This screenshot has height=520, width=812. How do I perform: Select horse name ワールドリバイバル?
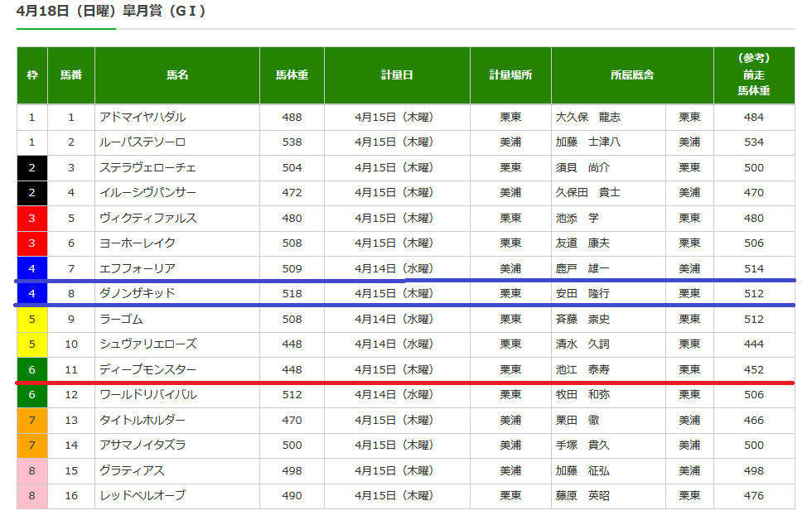coord(148,395)
